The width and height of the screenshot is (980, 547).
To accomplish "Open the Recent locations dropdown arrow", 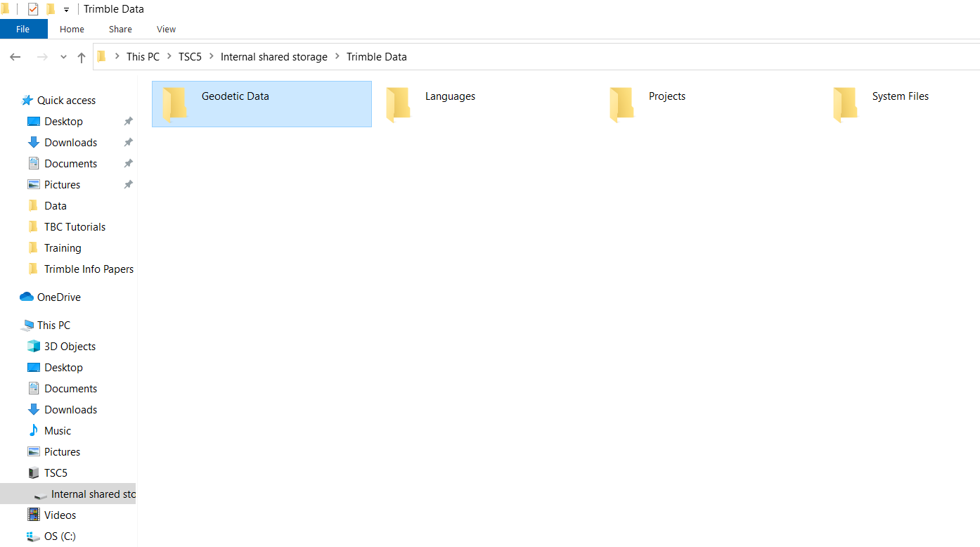I will [63, 57].
